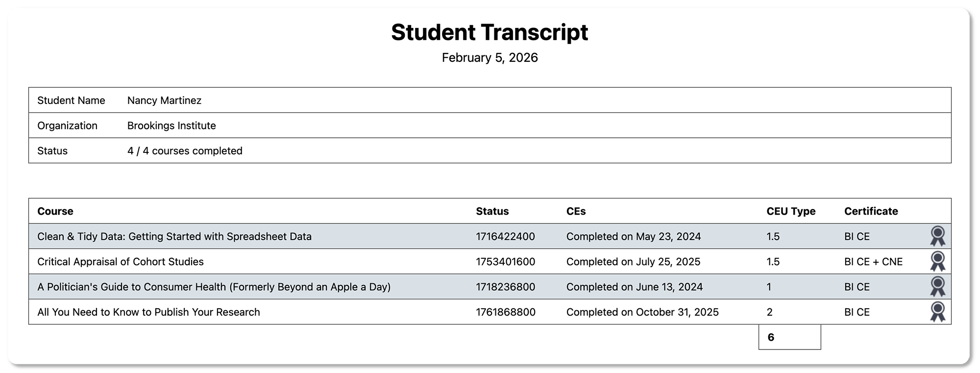Click the Course column header

55,211
